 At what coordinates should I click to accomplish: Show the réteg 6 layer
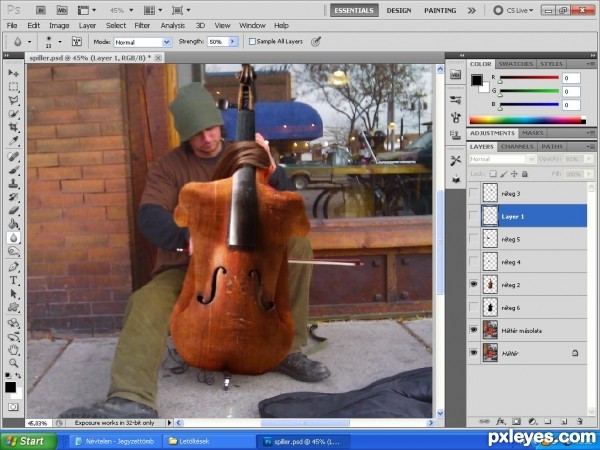pos(474,308)
